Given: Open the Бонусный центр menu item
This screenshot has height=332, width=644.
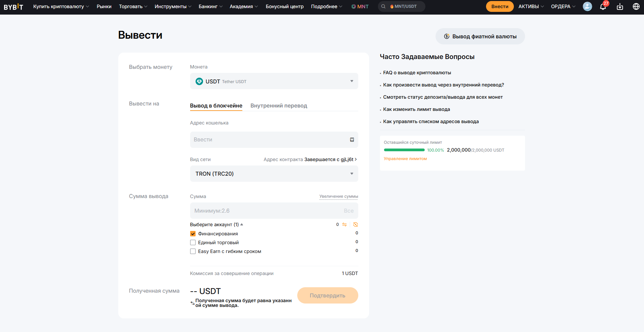Looking at the screenshot, I should [285, 6].
